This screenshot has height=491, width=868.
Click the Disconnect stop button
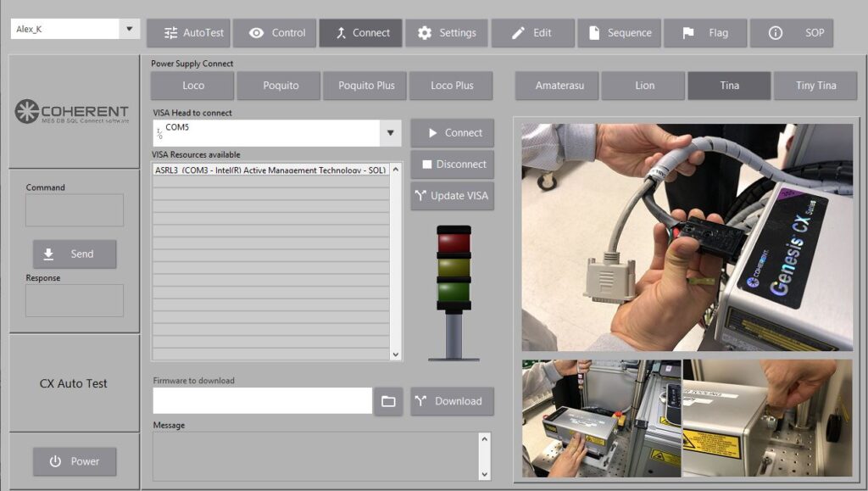pos(453,165)
